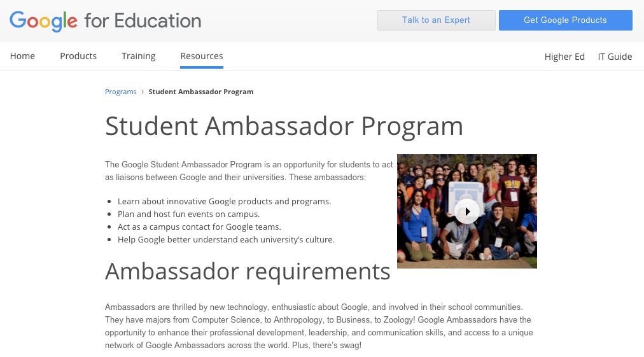Click the intro paragraph about liaisons

click(x=249, y=171)
